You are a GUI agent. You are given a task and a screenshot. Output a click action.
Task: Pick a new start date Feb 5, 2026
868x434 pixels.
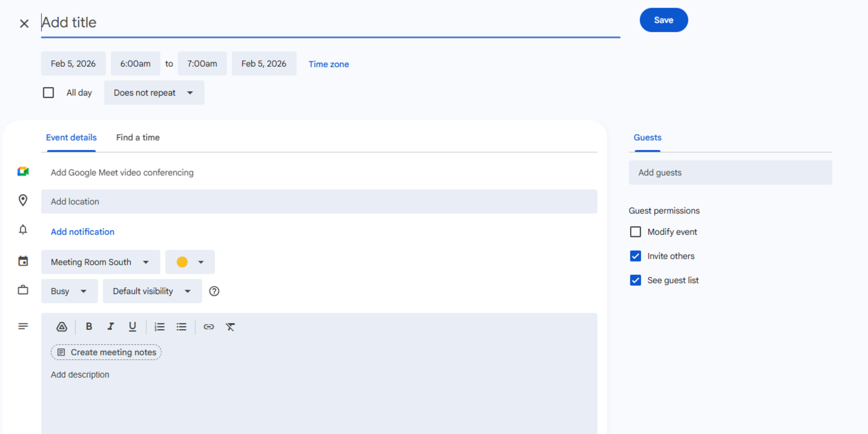(73, 64)
